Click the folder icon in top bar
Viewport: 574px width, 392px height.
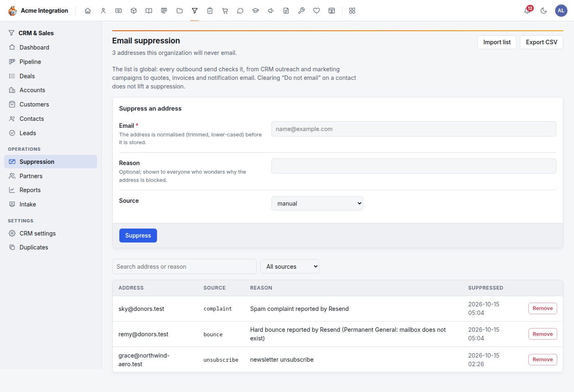tap(180, 11)
